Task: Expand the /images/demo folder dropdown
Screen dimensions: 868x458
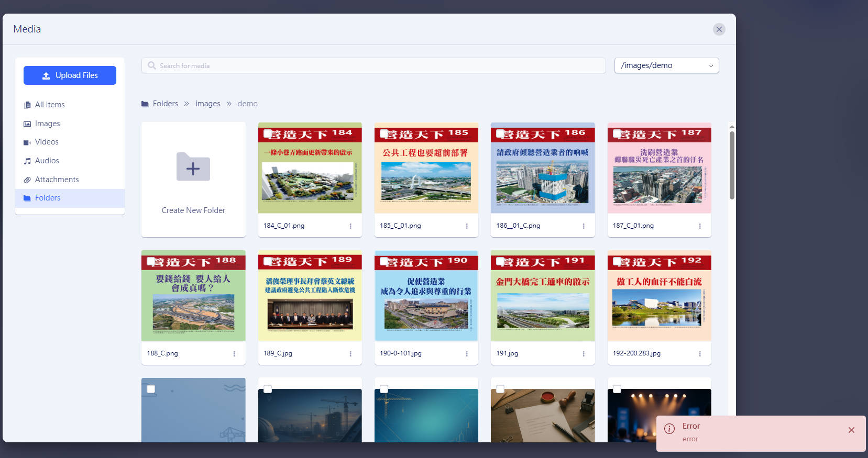Action: (x=666, y=65)
